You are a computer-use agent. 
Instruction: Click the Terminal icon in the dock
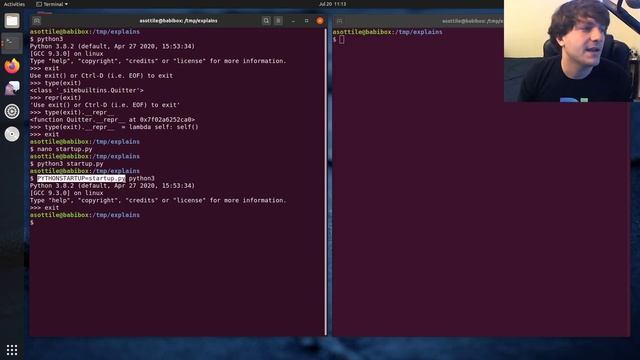[12, 43]
